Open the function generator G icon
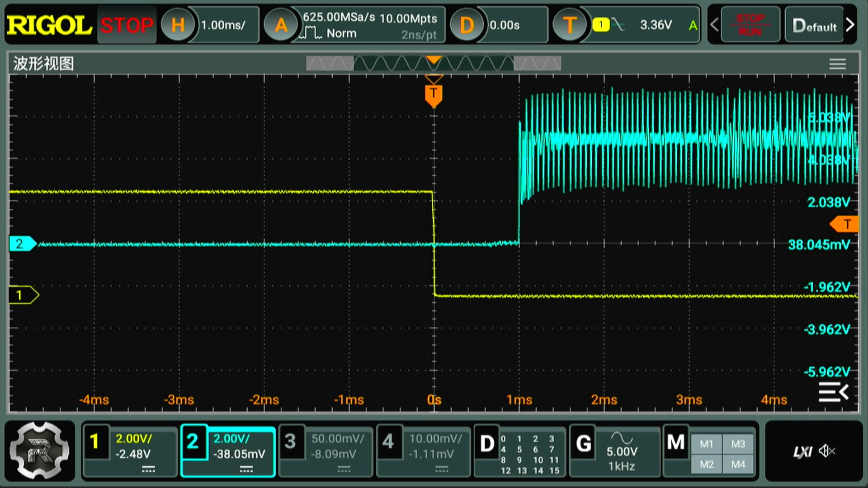 coord(583,443)
